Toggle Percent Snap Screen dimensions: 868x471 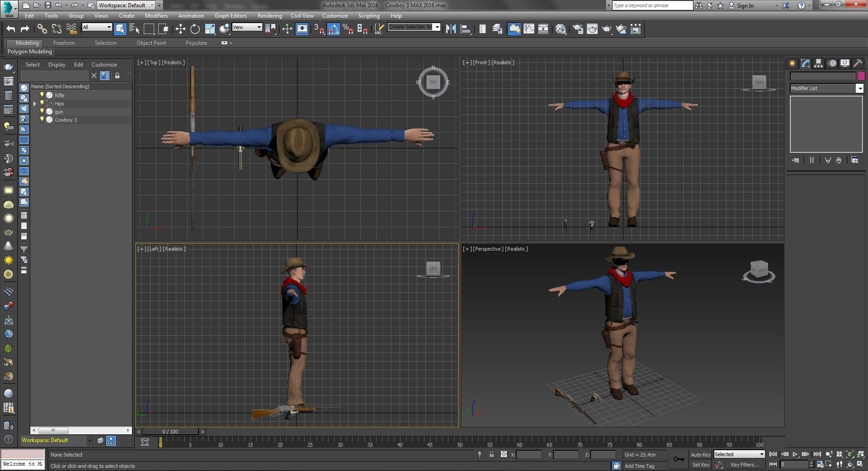click(x=348, y=29)
